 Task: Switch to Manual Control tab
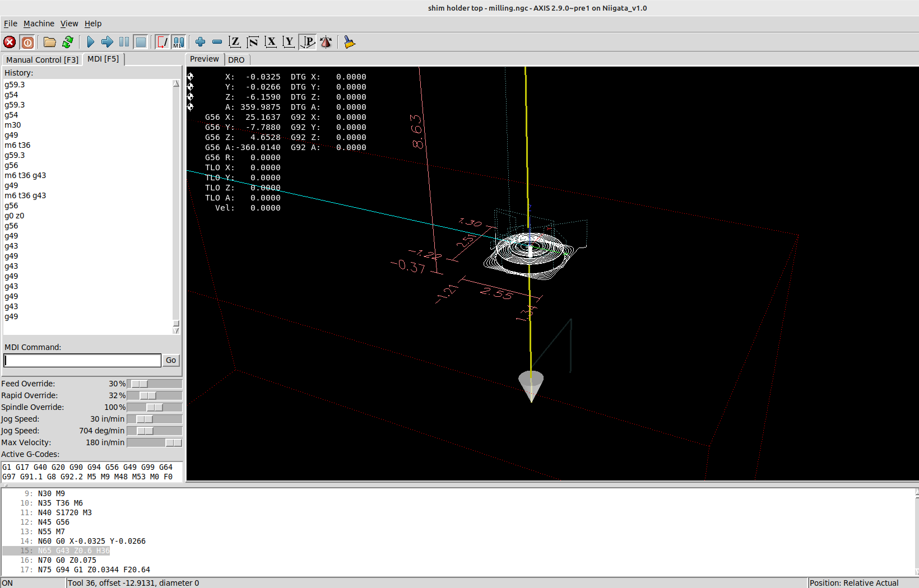42,60
